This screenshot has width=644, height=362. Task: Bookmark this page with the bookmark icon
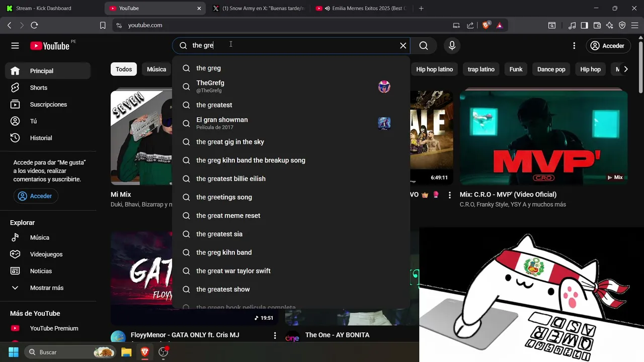(x=103, y=25)
